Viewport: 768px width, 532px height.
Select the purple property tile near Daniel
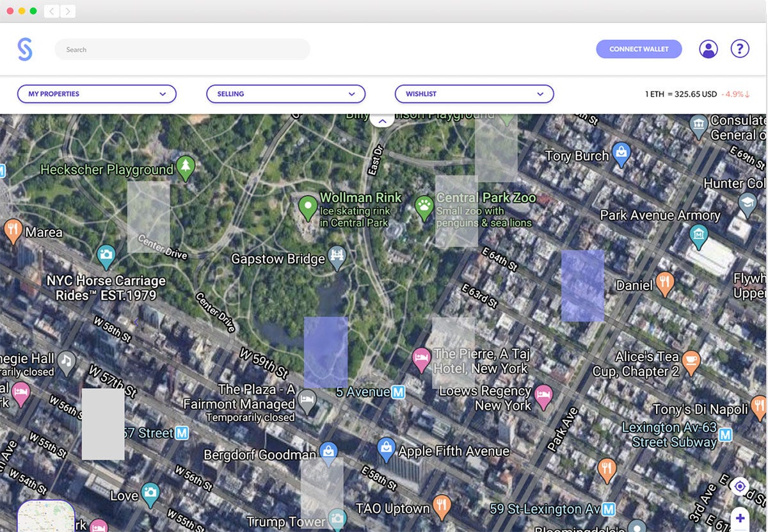pos(582,286)
